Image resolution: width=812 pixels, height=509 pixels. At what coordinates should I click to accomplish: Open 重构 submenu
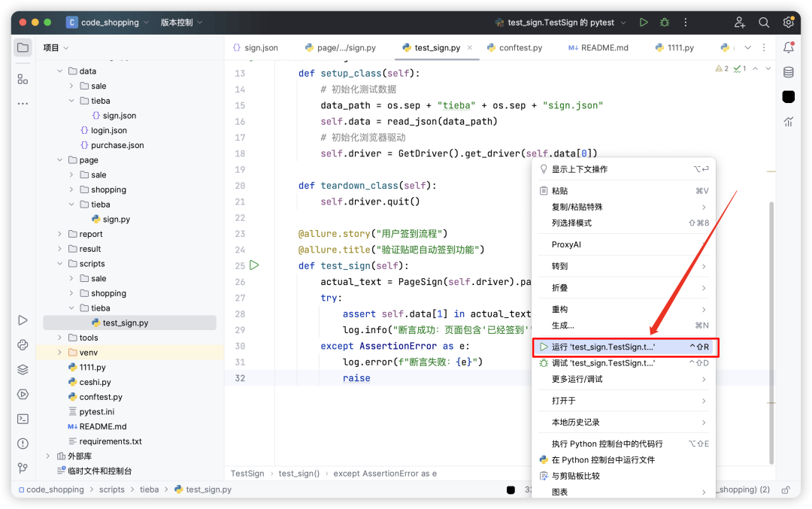coord(626,310)
